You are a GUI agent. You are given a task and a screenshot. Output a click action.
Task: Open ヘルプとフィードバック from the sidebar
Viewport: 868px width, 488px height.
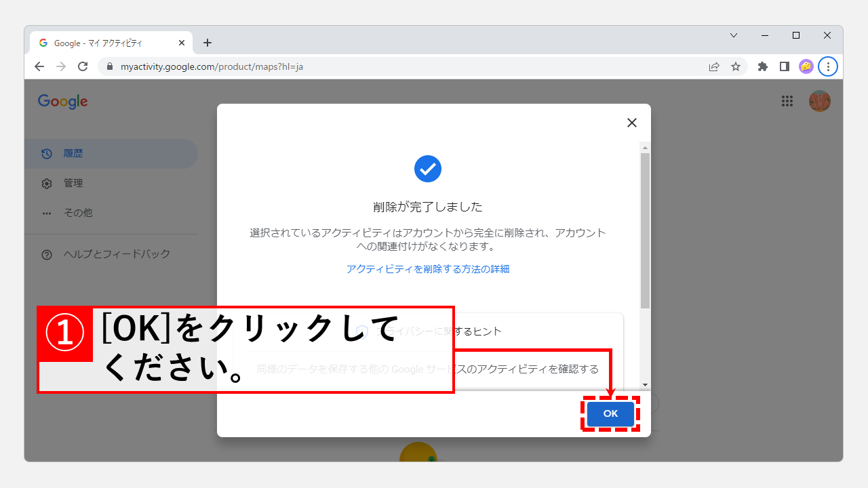pos(117,253)
